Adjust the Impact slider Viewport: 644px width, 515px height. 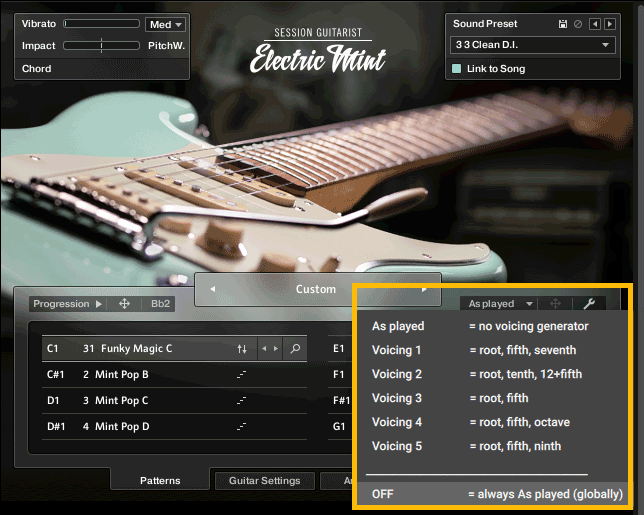coord(101,46)
